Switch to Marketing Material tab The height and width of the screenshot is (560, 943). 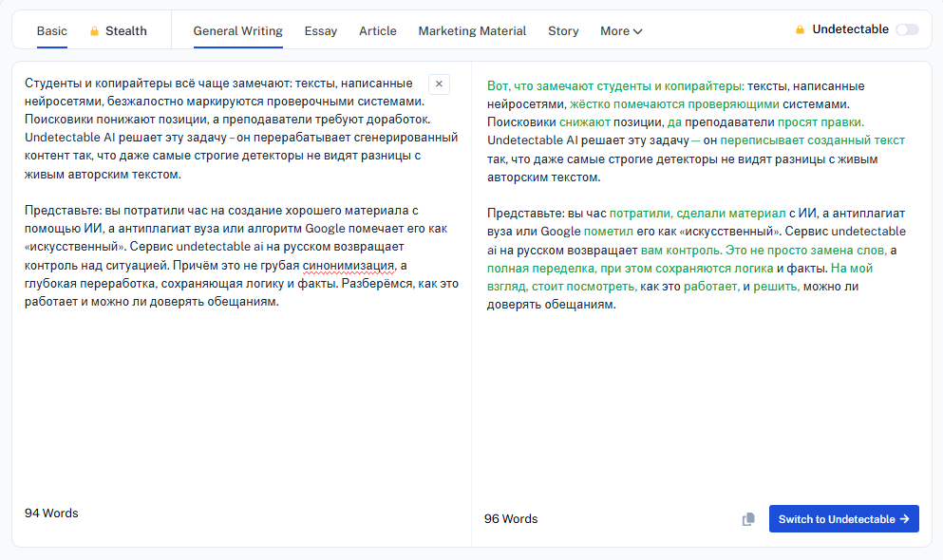pos(472,31)
